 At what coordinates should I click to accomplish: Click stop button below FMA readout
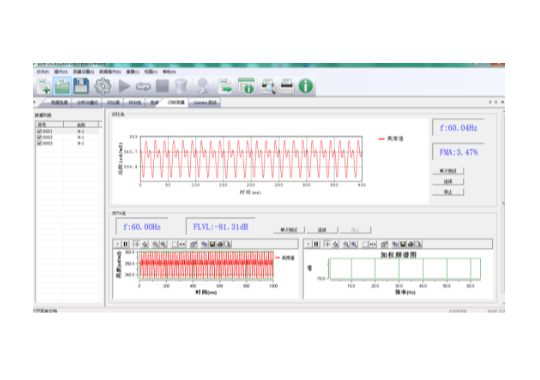click(x=448, y=192)
